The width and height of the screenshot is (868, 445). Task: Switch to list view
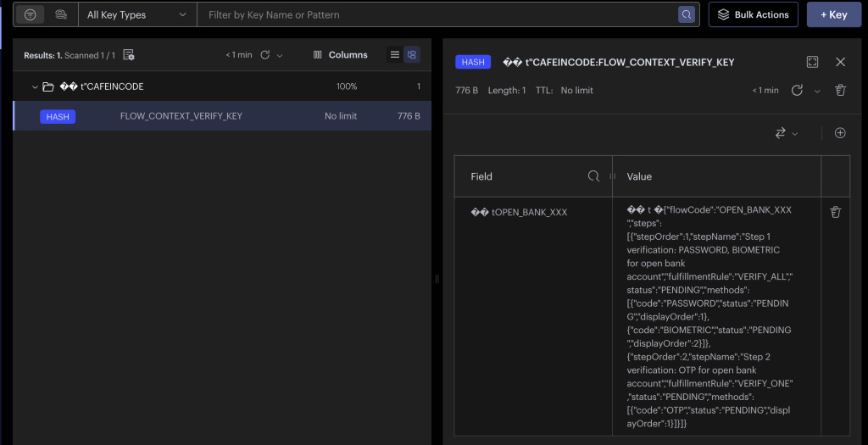coord(395,55)
